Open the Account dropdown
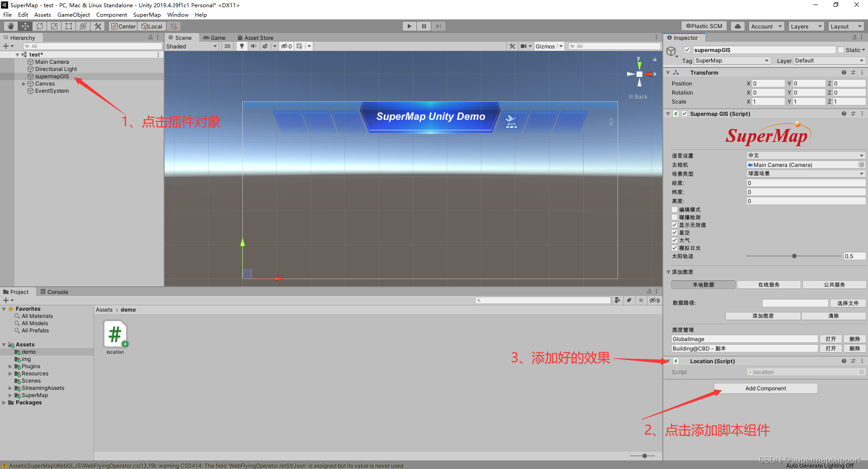868x469 pixels. pos(766,26)
